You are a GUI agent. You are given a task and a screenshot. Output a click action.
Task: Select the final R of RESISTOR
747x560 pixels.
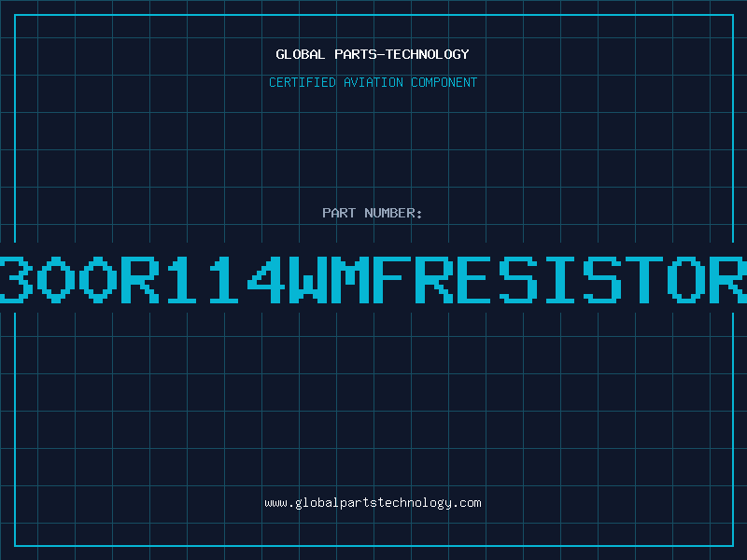[728, 279]
